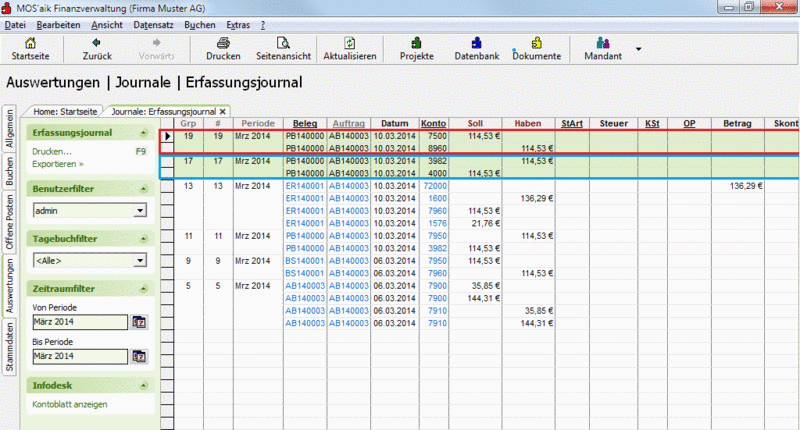The image size is (800, 430).
Task: Close the Journale: Erfassungsjournal tab
Action: click(x=222, y=112)
